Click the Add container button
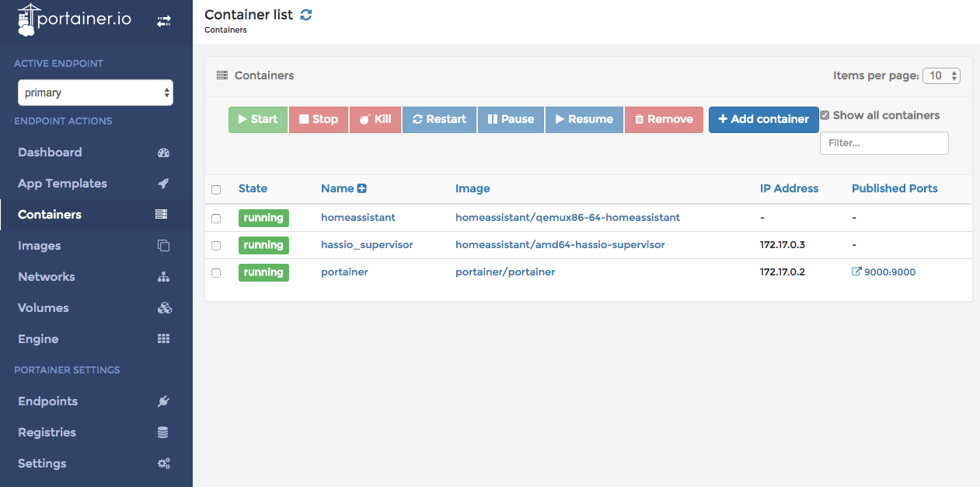This screenshot has width=980, height=487. coord(764,119)
